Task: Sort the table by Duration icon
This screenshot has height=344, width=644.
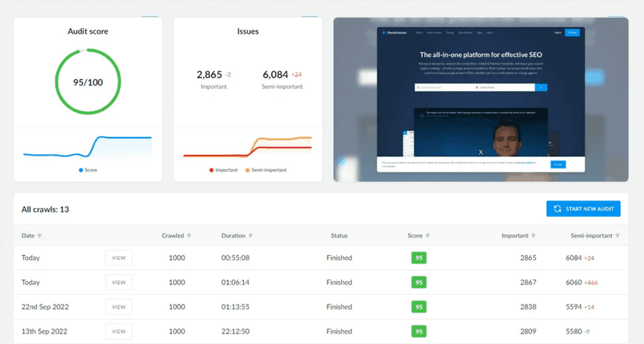Action: 250,236
